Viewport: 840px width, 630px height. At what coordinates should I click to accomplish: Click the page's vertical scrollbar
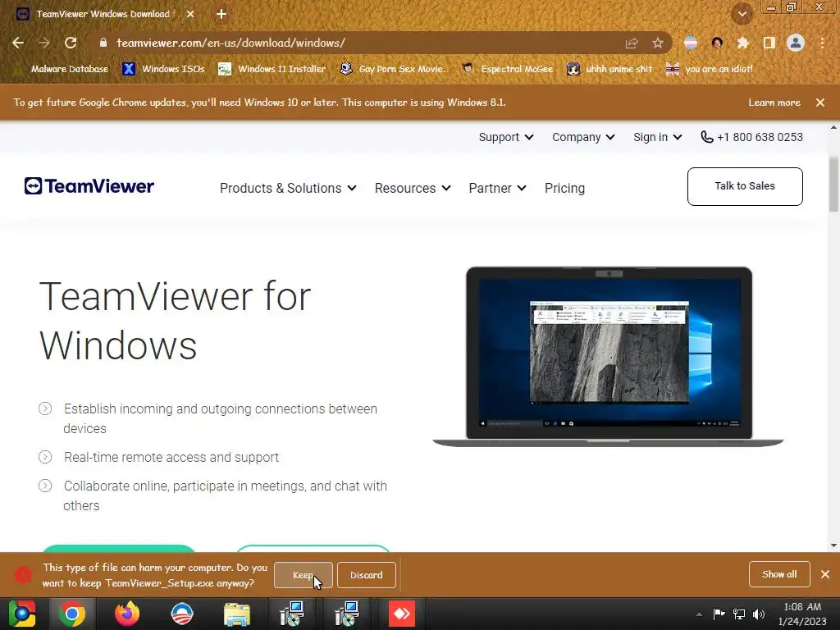click(833, 185)
